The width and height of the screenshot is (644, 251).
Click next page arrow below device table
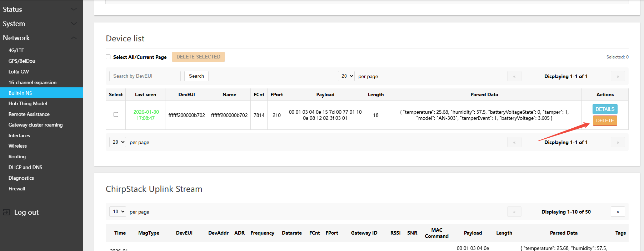pos(618,142)
